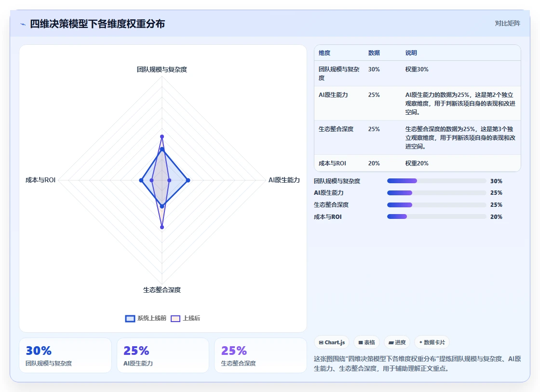Click 权重20% description cell

point(417,163)
